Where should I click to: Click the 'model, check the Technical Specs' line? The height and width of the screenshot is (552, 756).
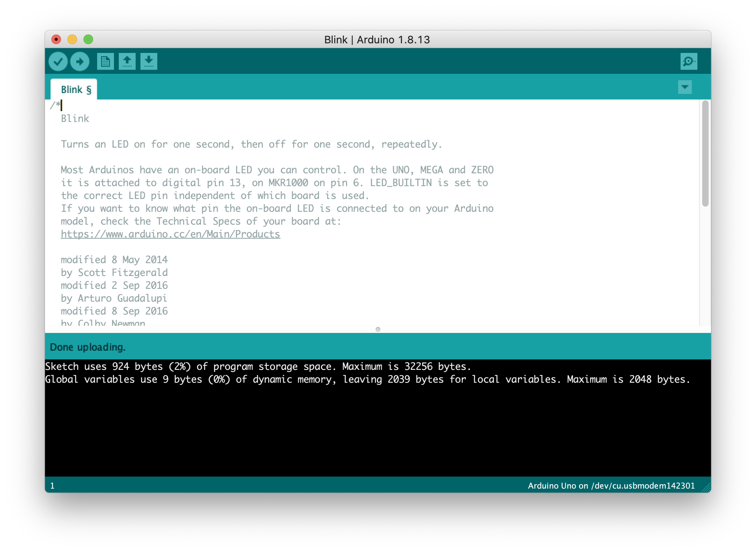[201, 221]
